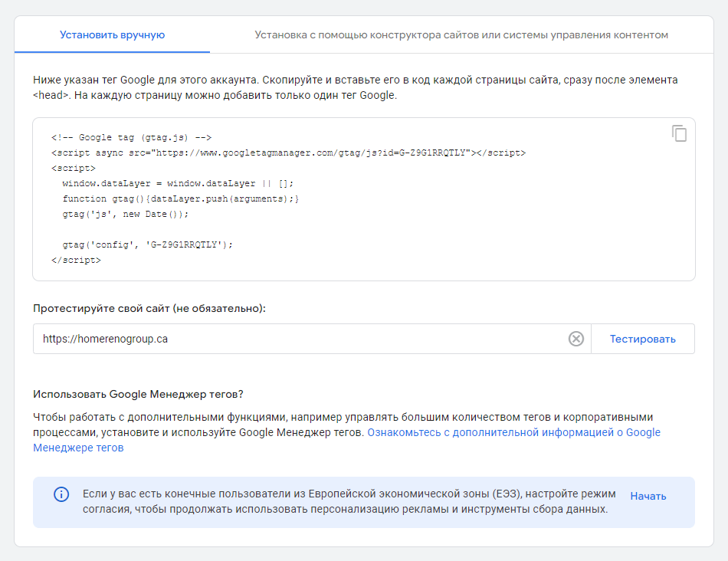Click the window.dataLayer code line
Screen dimensions: 728x561
[178, 183]
